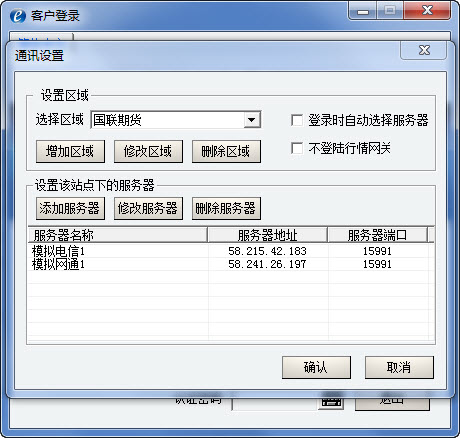Click address 58.215.42.183
The height and width of the screenshot is (438, 460).
point(267,251)
